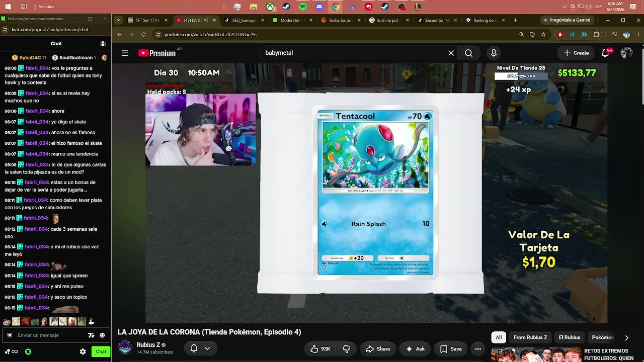The height and width of the screenshot is (362, 644).
Task: Open Chrome tab search dropdown
Action: tap(118, 21)
